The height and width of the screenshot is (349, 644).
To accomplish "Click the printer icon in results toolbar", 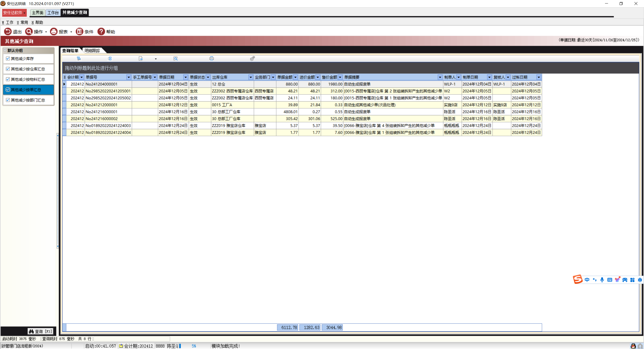I will pos(212,59).
